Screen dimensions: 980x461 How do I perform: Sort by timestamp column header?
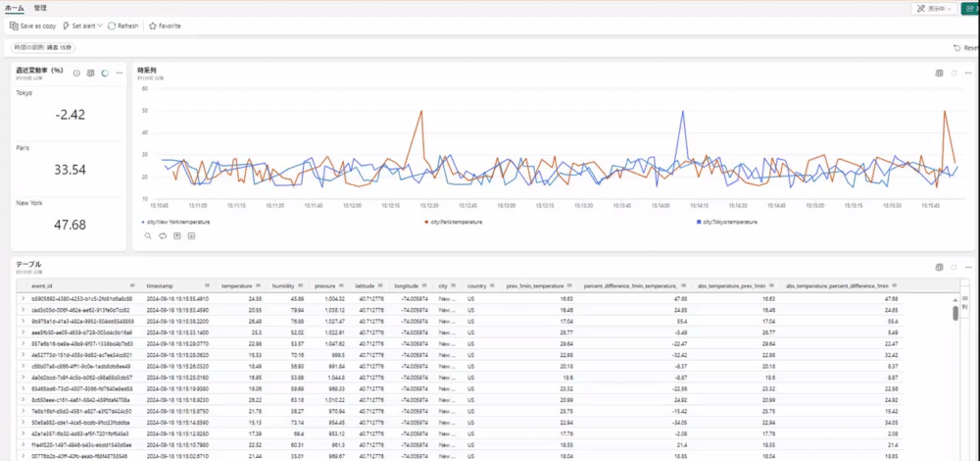point(160,285)
